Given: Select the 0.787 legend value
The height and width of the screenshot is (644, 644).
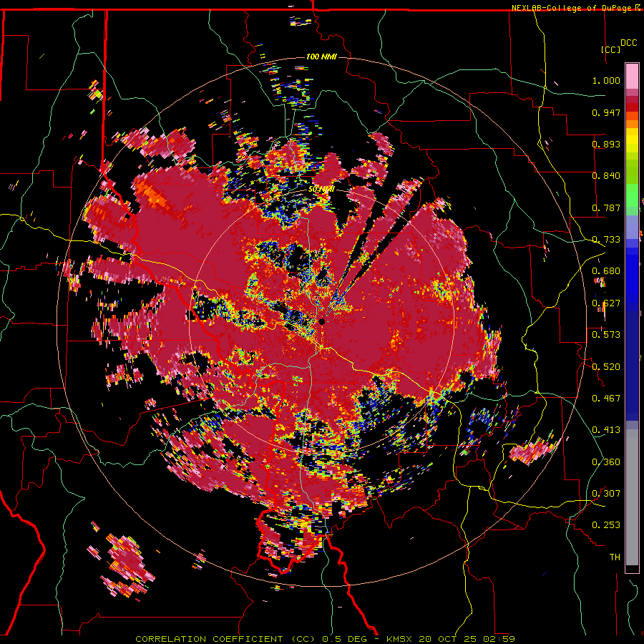Looking at the screenshot, I should (606, 208).
